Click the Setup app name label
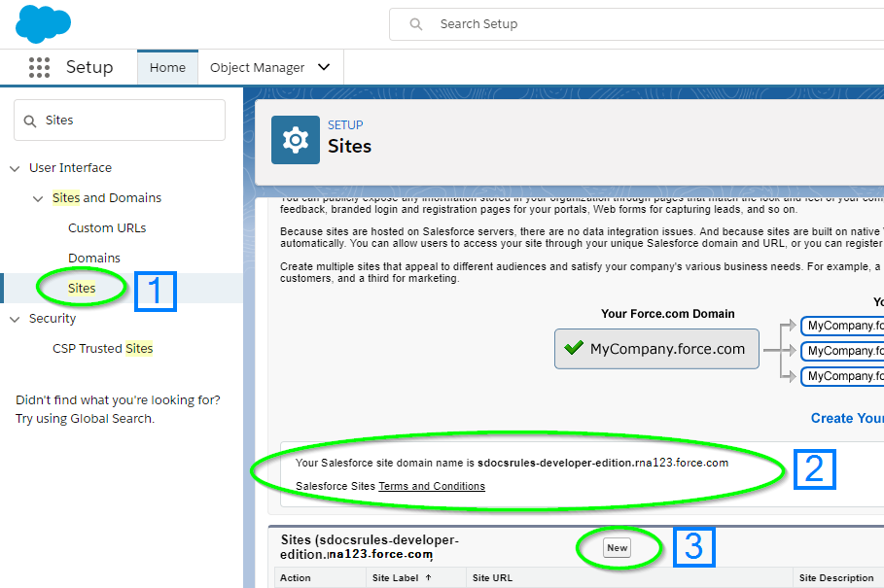 (x=89, y=67)
